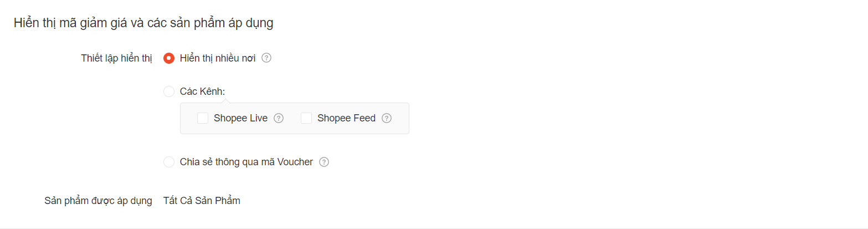The width and height of the screenshot is (868, 229).
Task: Select Chia sẻ thông qua mã Voucher radio button
Action: [x=169, y=162]
